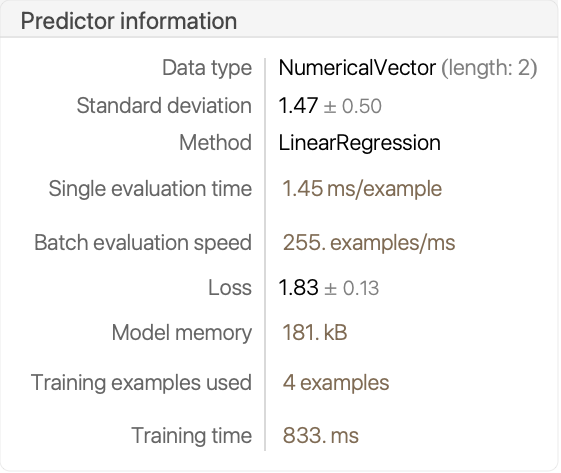Select the Method label
This screenshot has width=561, height=473.
pyautogui.click(x=216, y=143)
